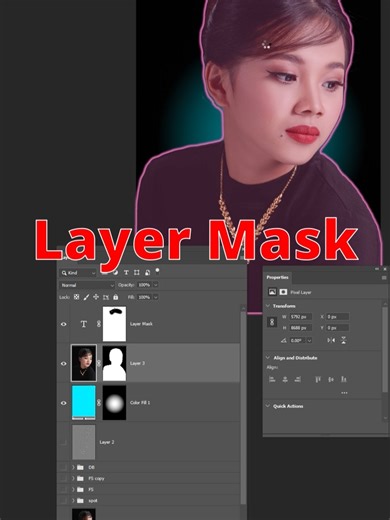This screenshot has height=520, width=390.
Task: Align bottom edges icon
Action: coord(344,379)
